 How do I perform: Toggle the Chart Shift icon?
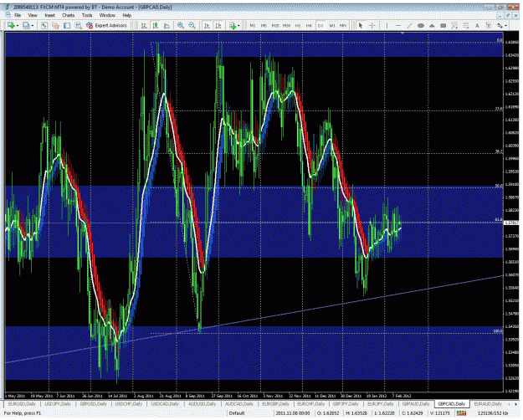pos(218,25)
